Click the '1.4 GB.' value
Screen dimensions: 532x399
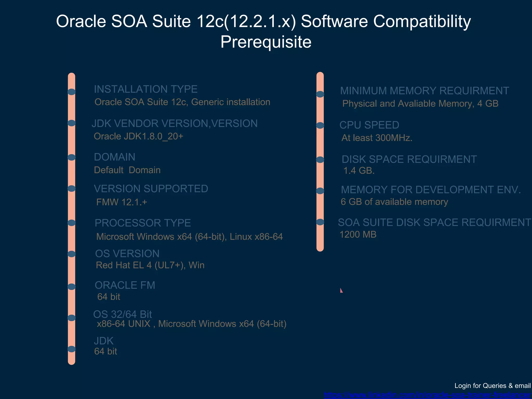click(359, 171)
